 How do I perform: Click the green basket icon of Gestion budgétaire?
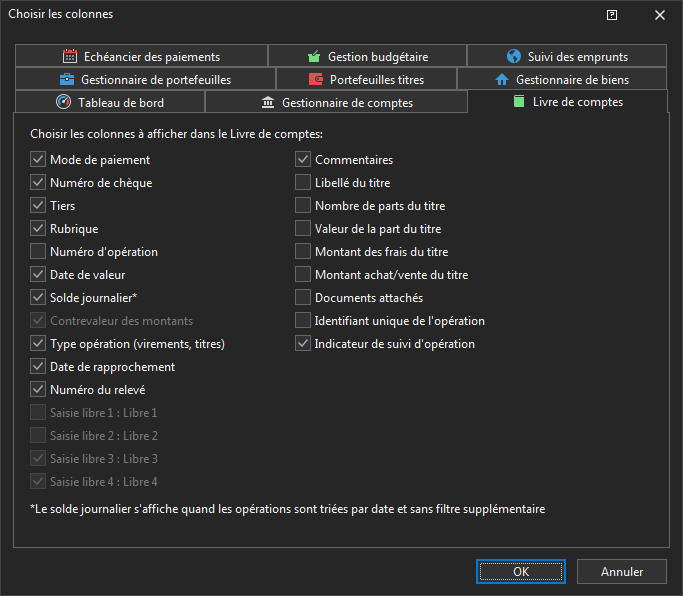click(x=314, y=56)
